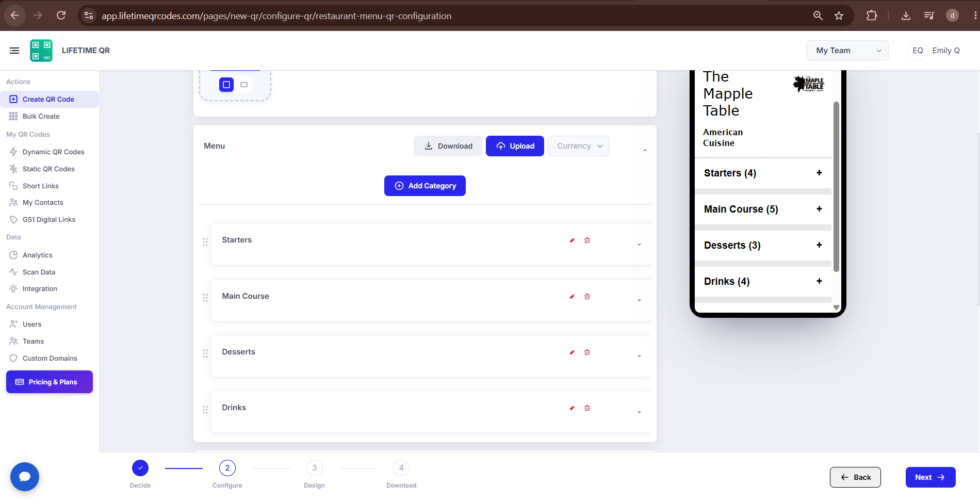
Task: Reload the page in browser
Action: pyautogui.click(x=61, y=15)
